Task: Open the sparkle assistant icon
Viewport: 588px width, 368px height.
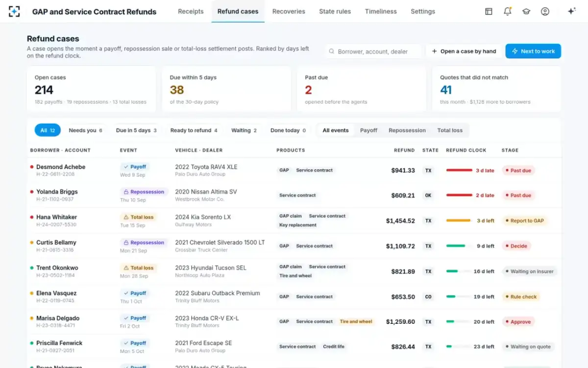Action: (x=571, y=11)
